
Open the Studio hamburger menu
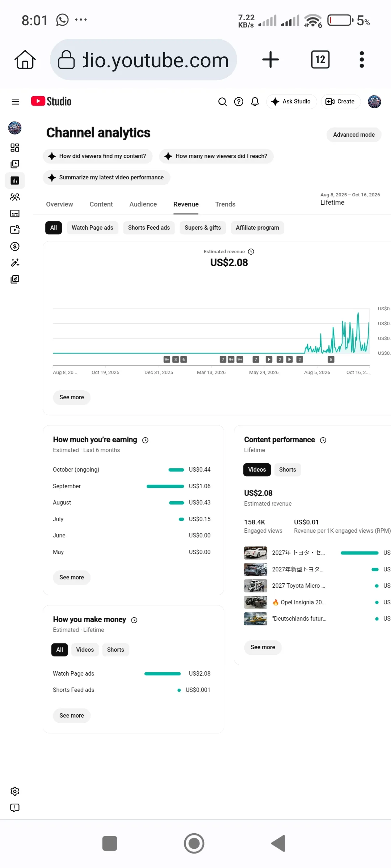pyautogui.click(x=15, y=102)
